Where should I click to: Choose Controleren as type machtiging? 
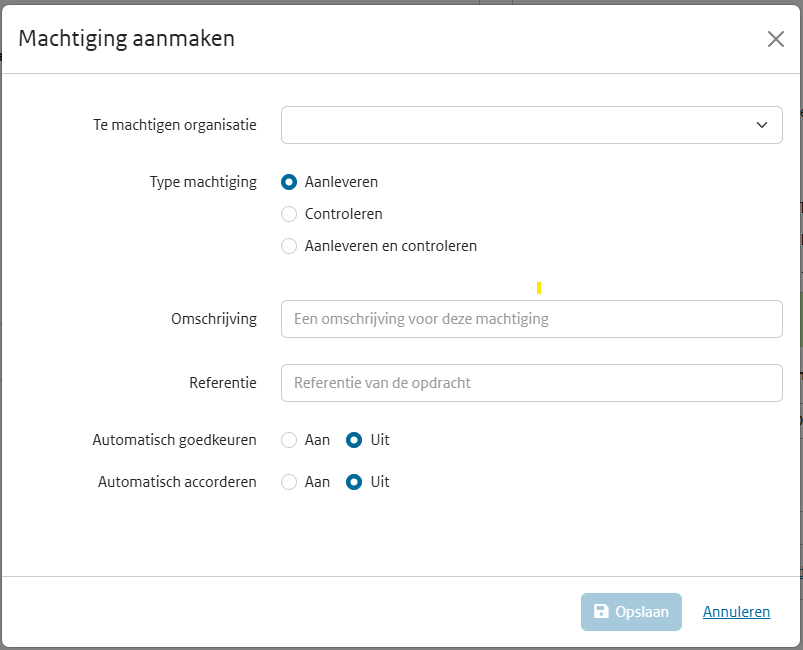tap(289, 214)
